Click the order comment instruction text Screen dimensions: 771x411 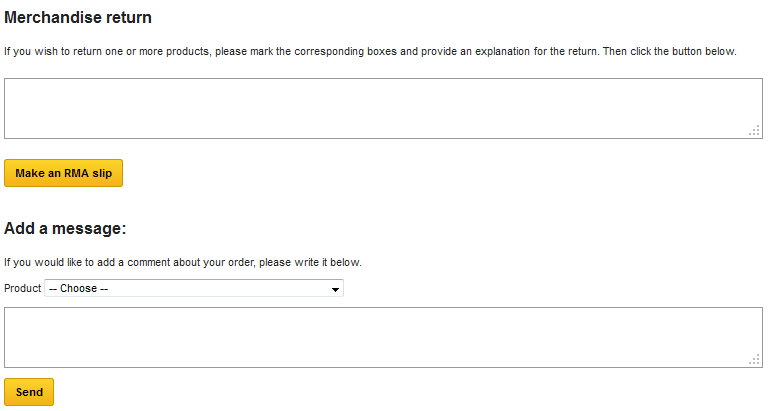pos(183,263)
